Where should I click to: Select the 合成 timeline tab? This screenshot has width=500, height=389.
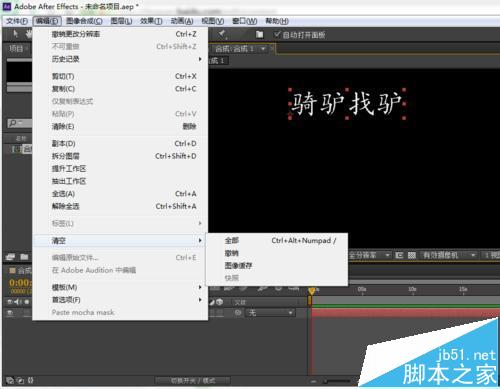coord(21,270)
